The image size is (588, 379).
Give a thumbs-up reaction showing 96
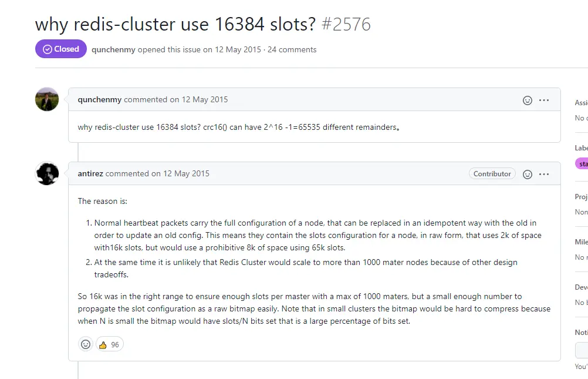coord(109,344)
